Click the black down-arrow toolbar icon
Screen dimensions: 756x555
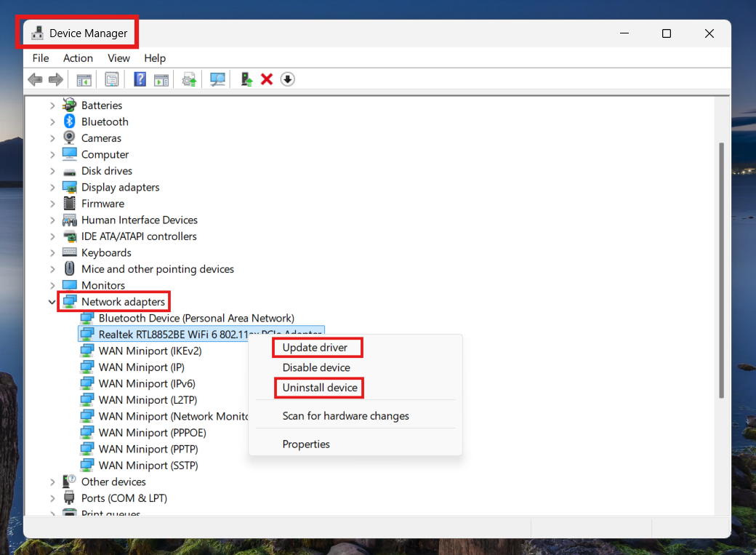point(288,79)
